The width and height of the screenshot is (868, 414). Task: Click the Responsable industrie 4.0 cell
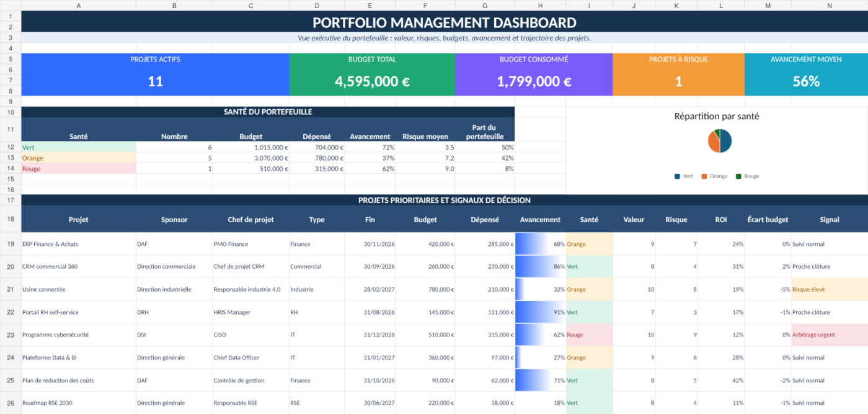click(x=251, y=289)
